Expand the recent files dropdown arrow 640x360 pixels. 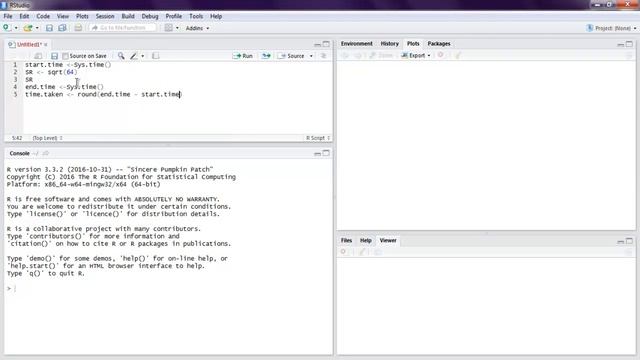pos(37,28)
